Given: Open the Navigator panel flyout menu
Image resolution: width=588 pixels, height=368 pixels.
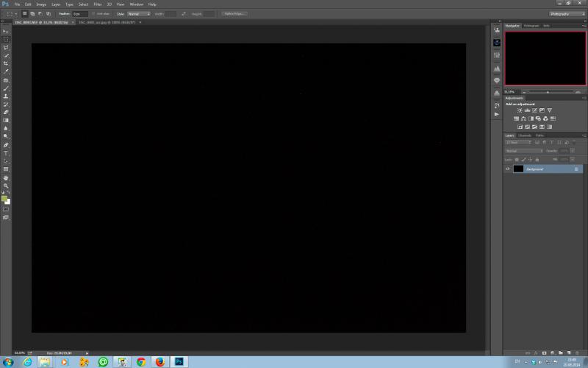Looking at the screenshot, I should [584, 26].
